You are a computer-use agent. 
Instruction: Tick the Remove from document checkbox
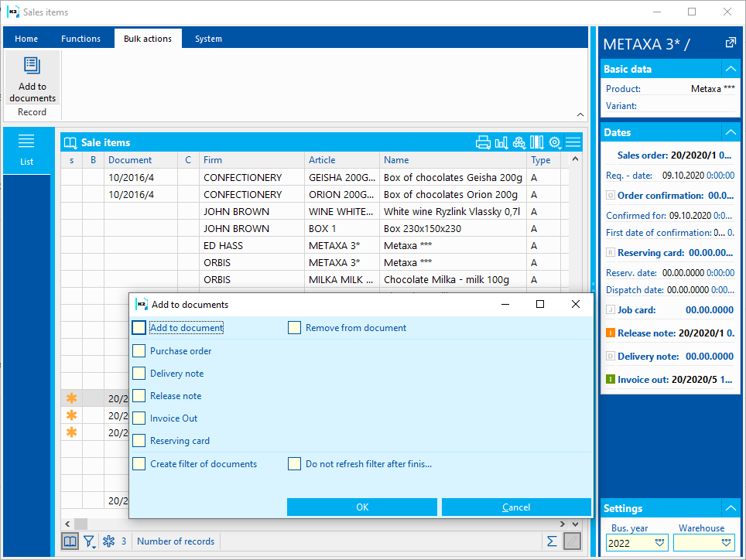pyautogui.click(x=294, y=328)
